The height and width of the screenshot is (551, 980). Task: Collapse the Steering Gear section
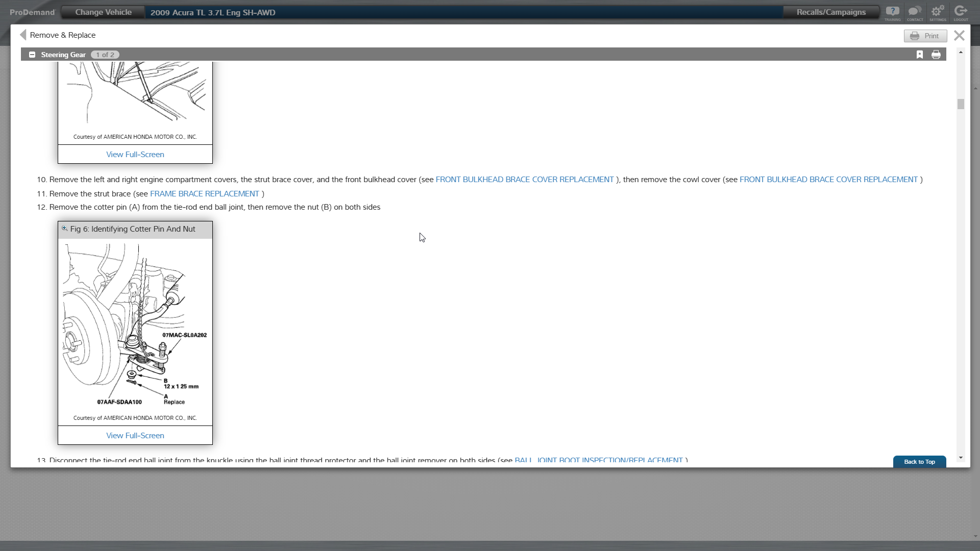tap(32, 55)
